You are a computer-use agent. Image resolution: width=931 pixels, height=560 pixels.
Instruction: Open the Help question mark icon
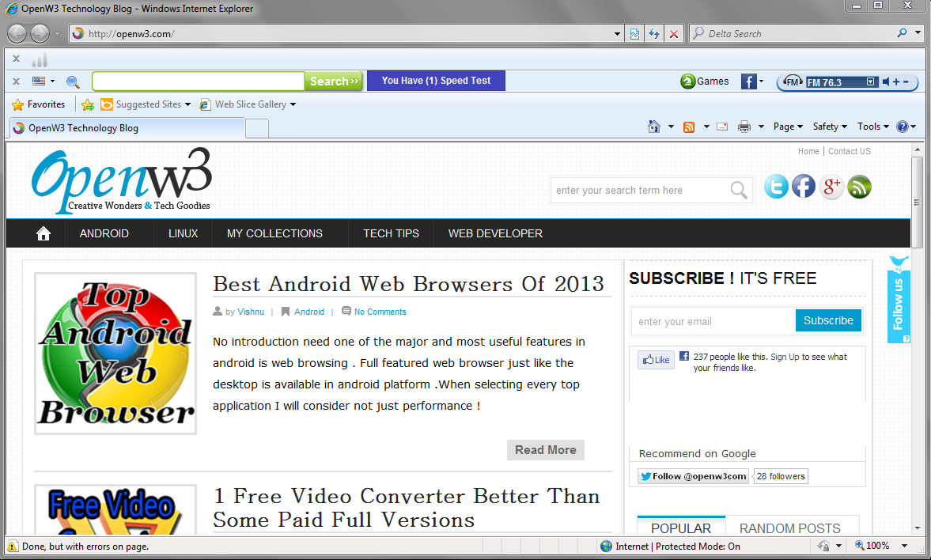tap(903, 127)
